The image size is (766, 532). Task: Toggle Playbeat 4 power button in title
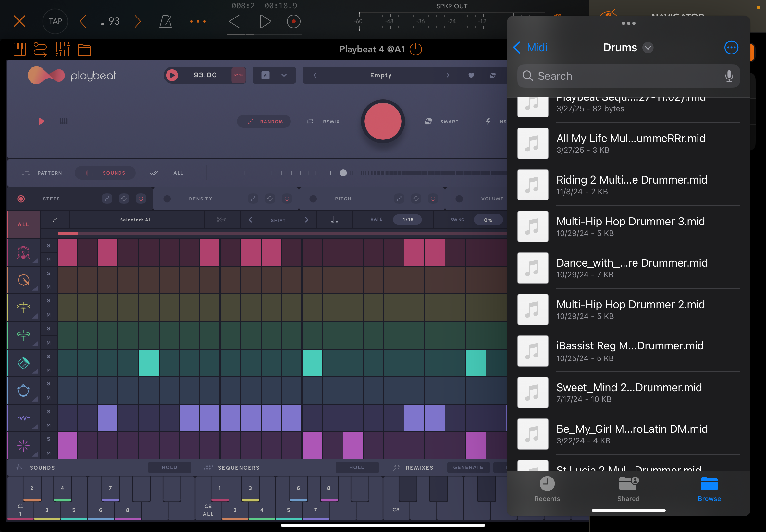[x=415, y=49]
